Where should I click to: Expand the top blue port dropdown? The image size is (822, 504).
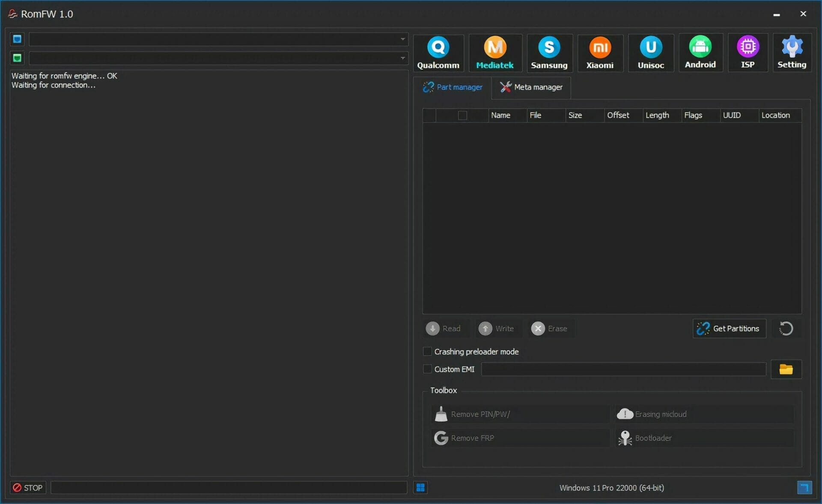coord(402,39)
